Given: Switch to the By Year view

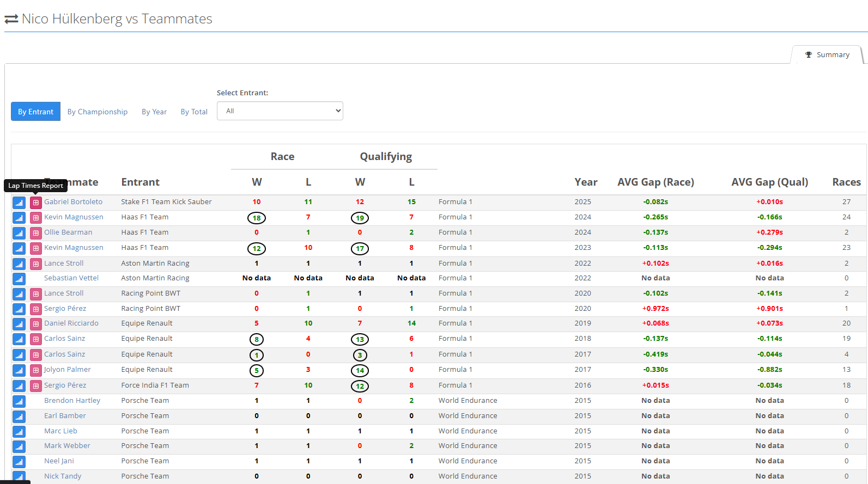Looking at the screenshot, I should point(154,112).
